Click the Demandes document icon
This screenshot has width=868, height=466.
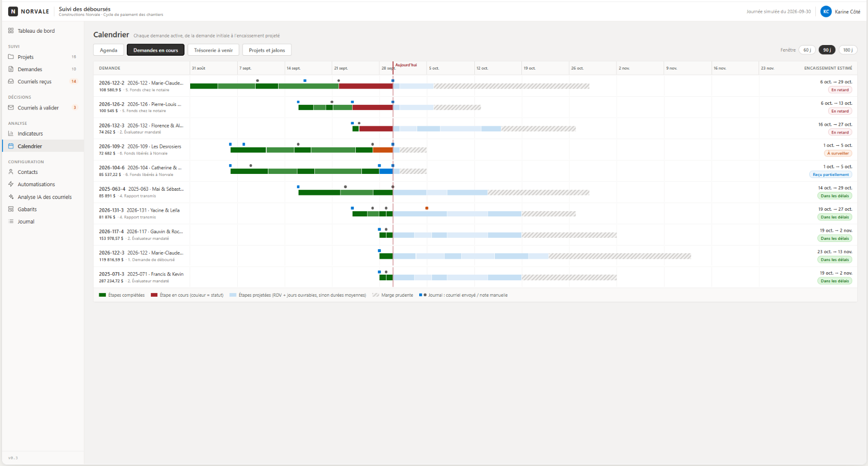point(11,69)
